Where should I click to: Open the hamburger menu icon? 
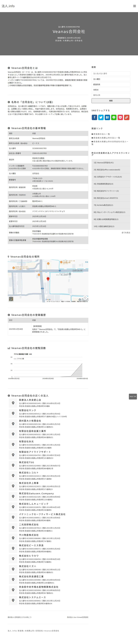[134, 6]
